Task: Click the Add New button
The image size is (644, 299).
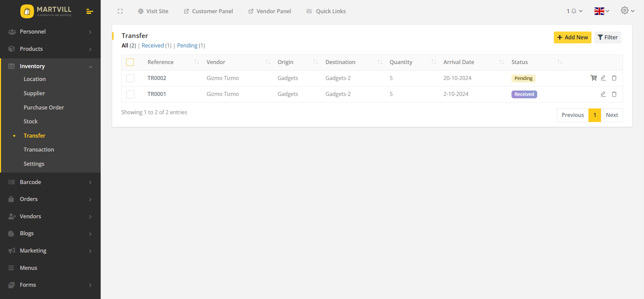Action: tap(572, 37)
